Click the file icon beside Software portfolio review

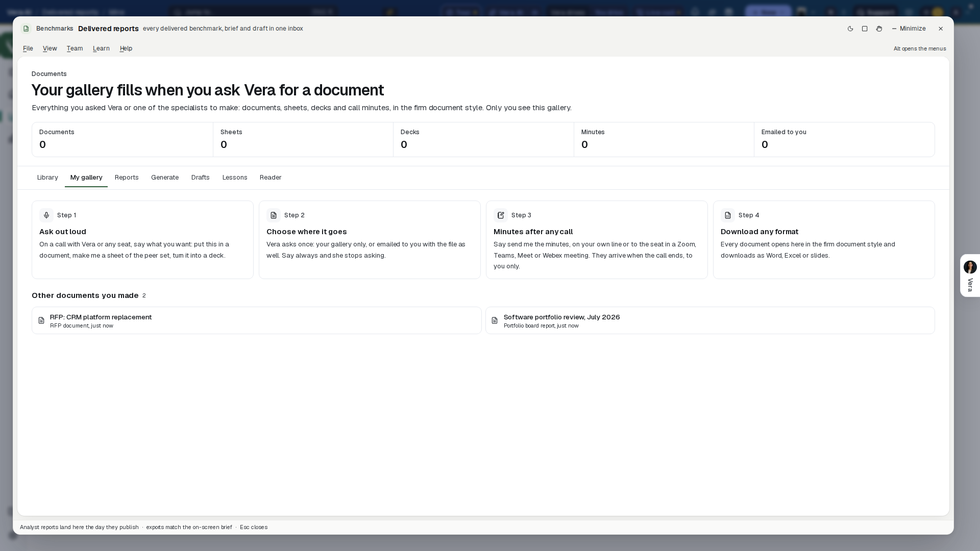coord(495,320)
